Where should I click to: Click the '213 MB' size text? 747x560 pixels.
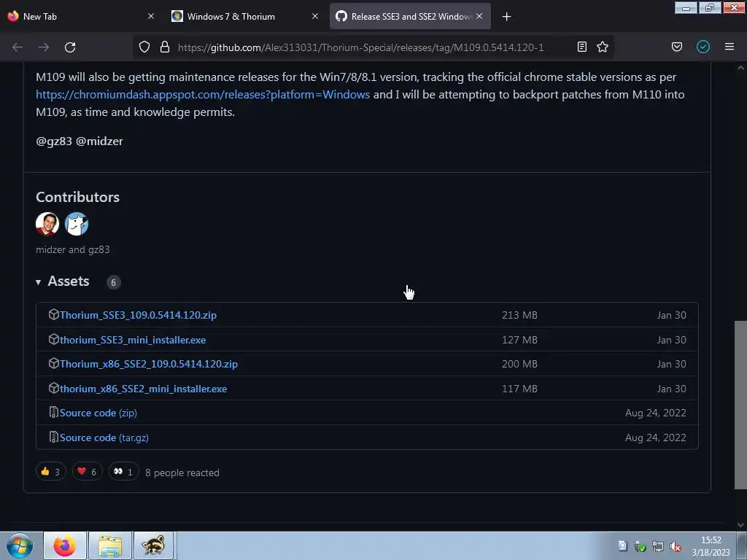[519, 315]
